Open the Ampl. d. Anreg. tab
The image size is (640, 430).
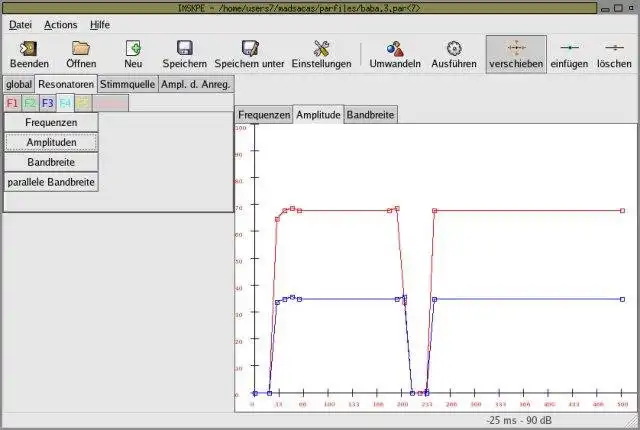tap(196, 84)
